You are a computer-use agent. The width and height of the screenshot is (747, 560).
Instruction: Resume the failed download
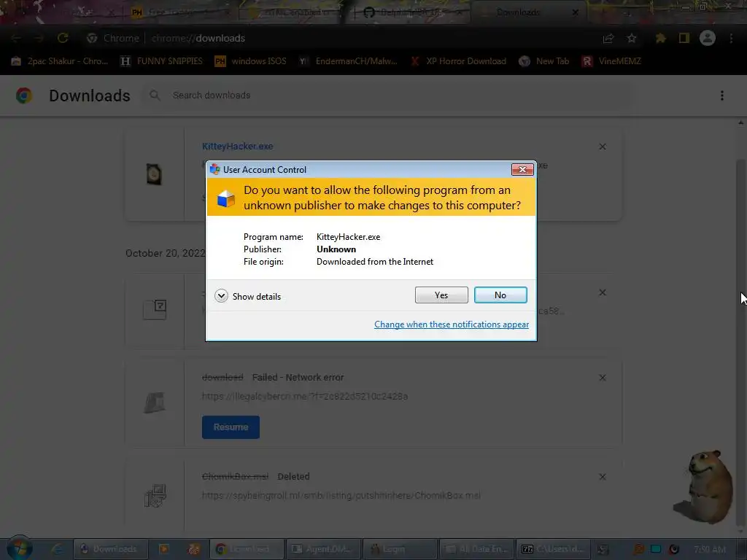[x=231, y=427]
